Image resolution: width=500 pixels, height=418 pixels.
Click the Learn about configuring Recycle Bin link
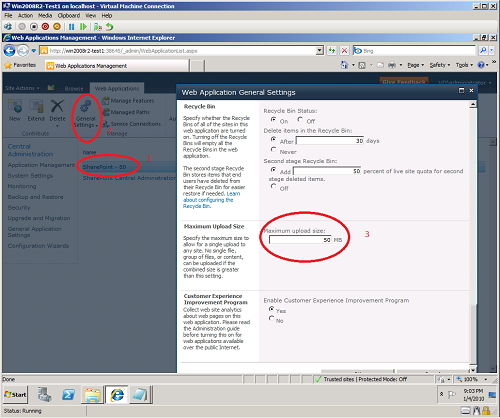pyautogui.click(x=211, y=200)
